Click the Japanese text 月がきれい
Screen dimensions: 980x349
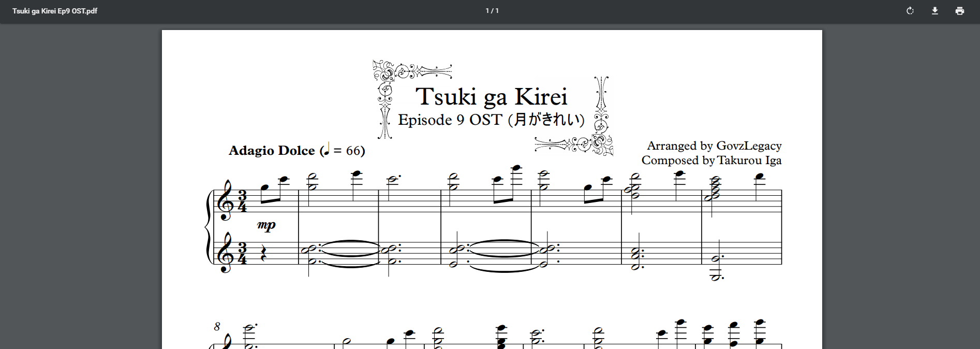pos(548,120)
